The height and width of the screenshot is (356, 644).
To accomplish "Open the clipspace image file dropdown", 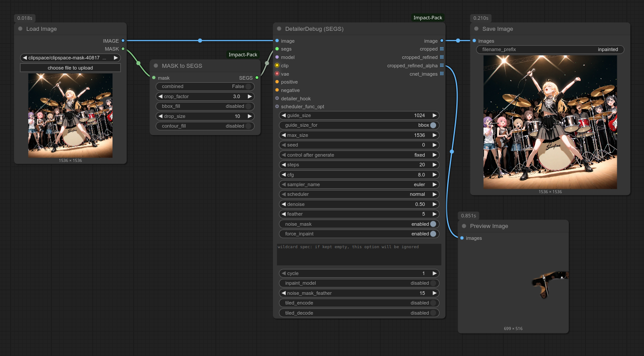I will pyautogui.click(x=70, y=58).
